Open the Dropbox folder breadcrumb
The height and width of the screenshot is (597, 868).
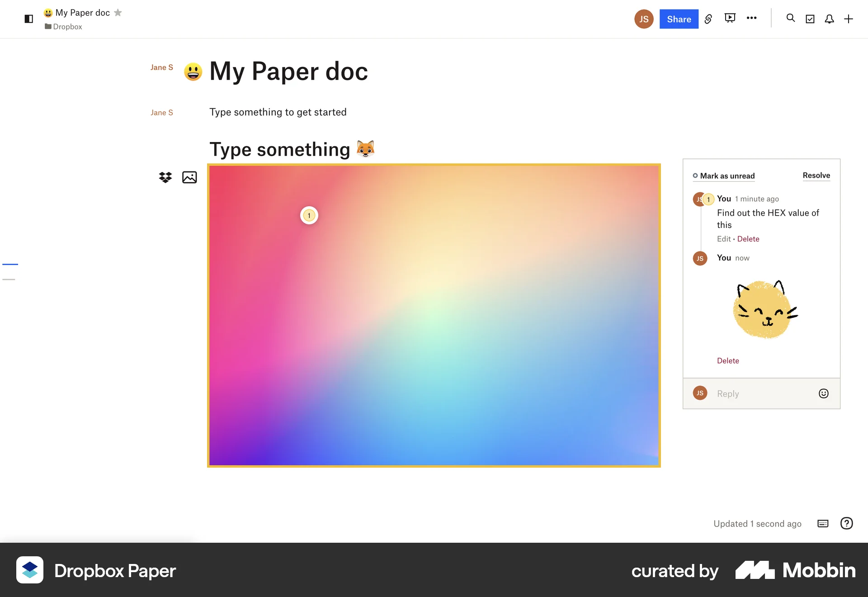click(x=63, y=27)
